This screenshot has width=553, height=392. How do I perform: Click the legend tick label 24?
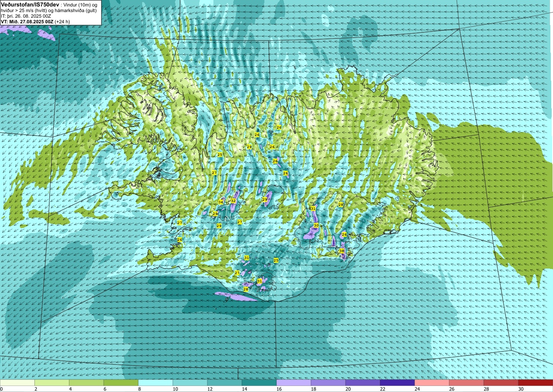click(x=417, y=389)
